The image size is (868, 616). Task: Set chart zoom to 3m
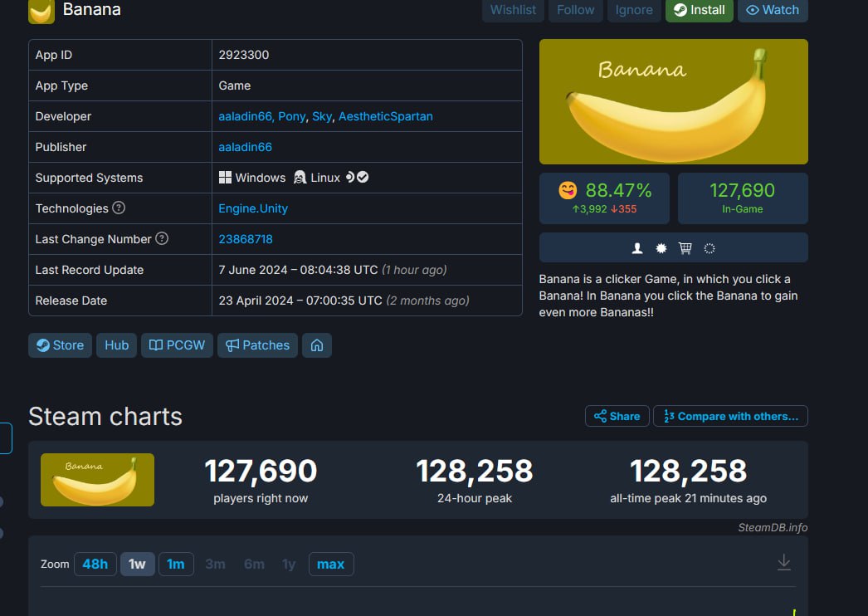click(215, 564)
